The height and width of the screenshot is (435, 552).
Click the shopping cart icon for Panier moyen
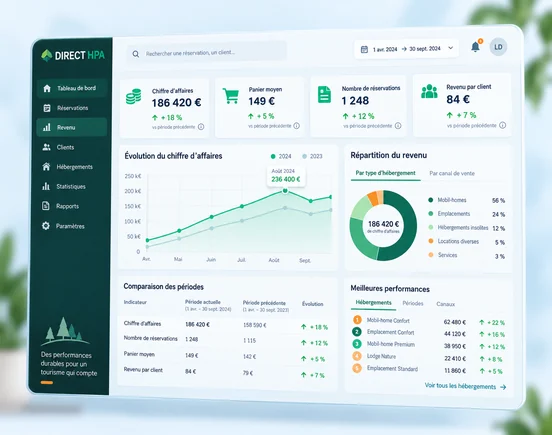point(231,95)
